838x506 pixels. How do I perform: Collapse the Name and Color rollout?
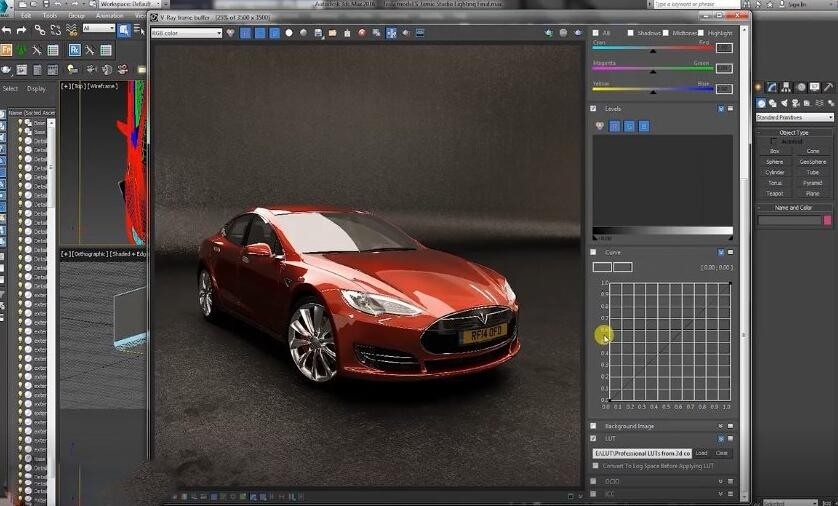(794, 207)
